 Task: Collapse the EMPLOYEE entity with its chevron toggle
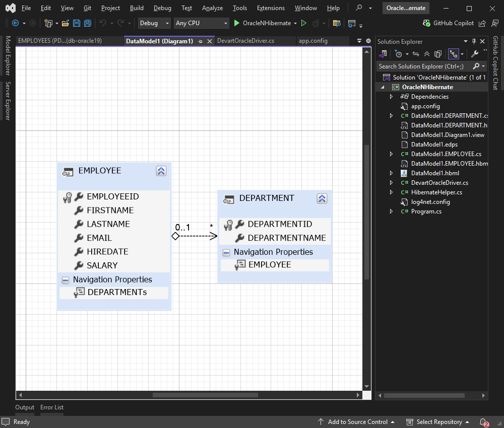161,171
